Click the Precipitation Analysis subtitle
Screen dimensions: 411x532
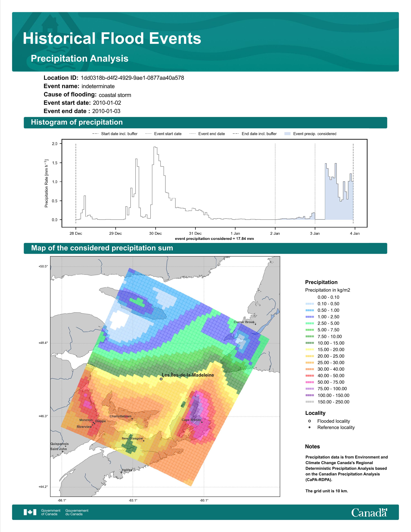pos(80,59)
